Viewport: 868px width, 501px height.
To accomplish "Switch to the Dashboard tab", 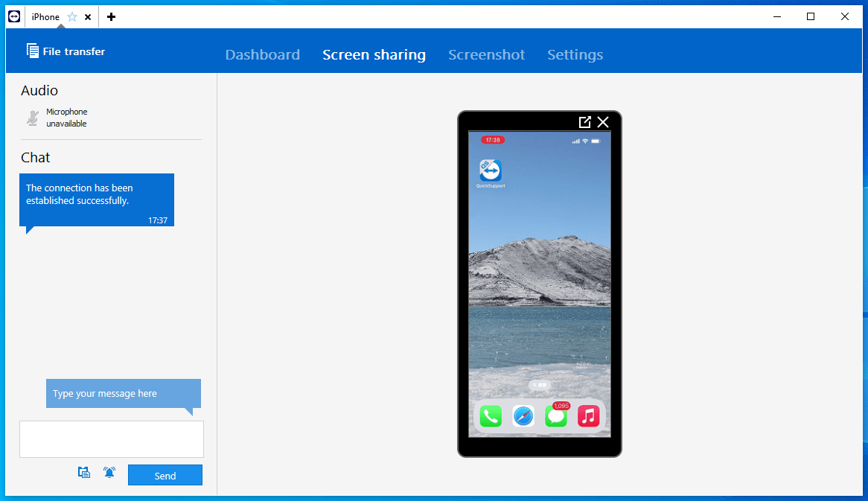I will point(262,55).
